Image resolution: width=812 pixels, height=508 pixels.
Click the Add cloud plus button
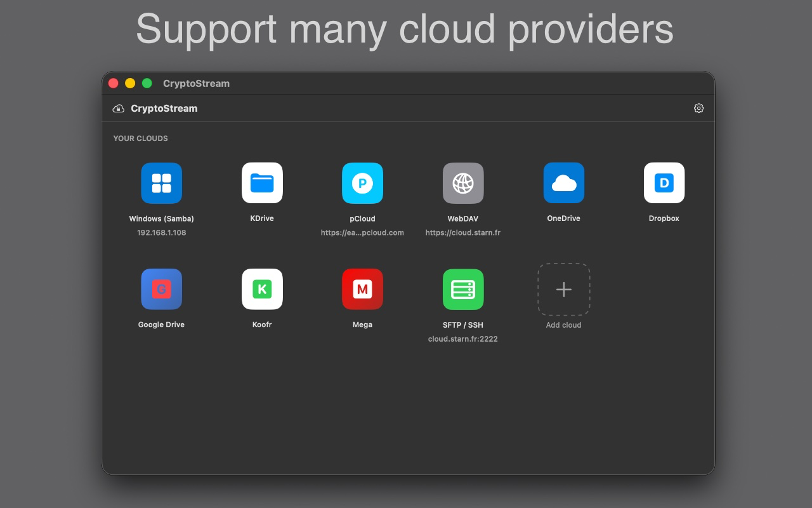tap(563, 289)
